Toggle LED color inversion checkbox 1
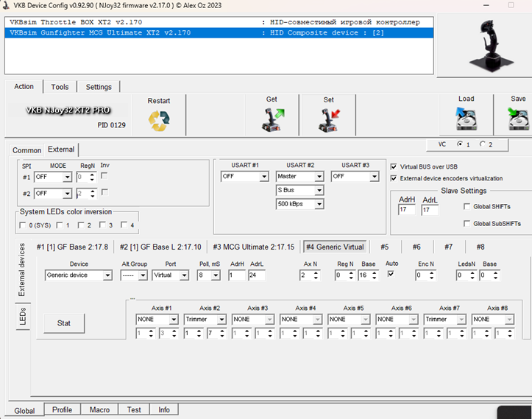This screenshot has height=419, width=532. tap(60, 225)
